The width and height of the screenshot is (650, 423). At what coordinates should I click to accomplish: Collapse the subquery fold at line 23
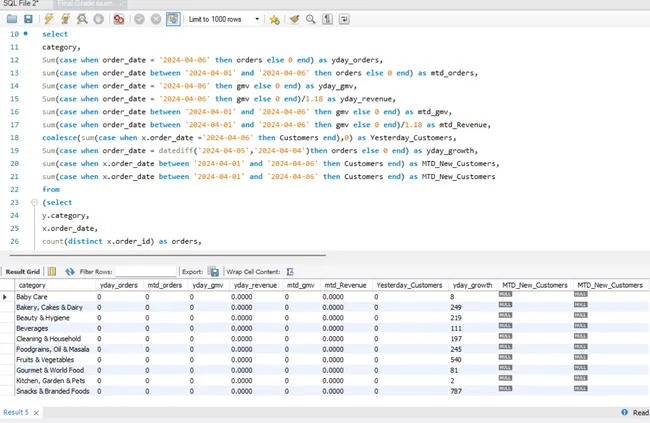click(x=34, y=202)
